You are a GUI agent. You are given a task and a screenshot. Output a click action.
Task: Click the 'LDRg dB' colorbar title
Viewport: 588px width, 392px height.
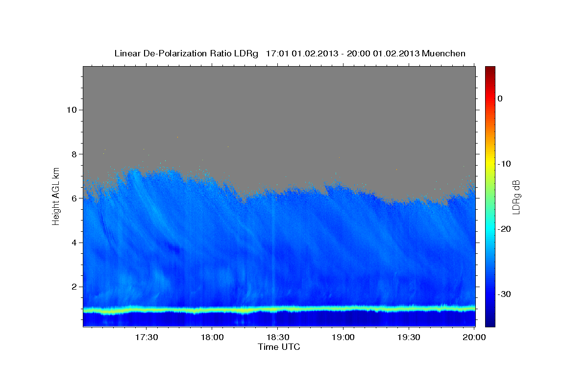point(516,196)
